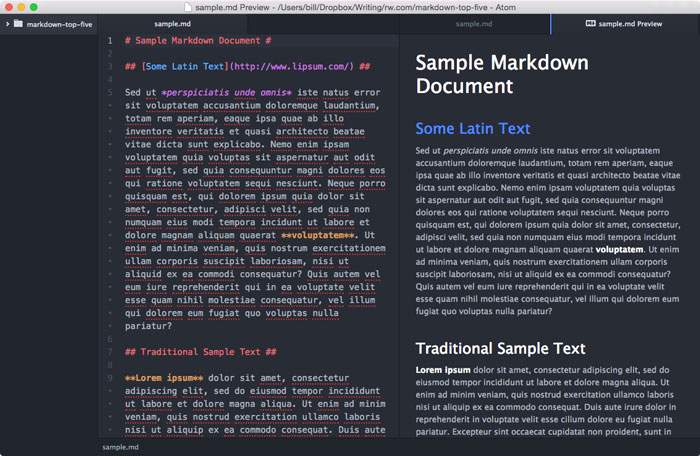Select line number 1 in the gutter
This screenshot has height=456, width=700.
(110, 41)
